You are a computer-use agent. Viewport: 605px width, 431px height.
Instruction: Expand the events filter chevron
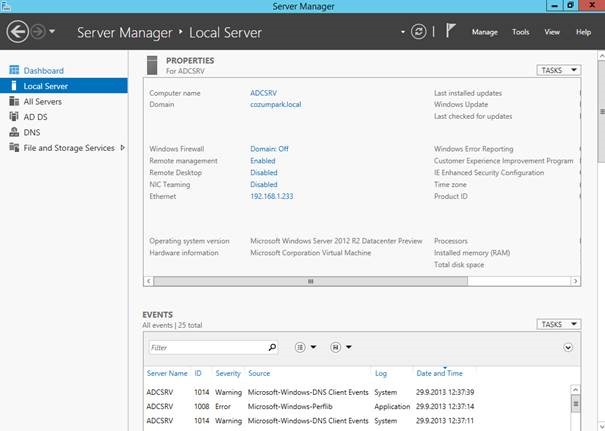pyautogui.click(x=568, y=348)
